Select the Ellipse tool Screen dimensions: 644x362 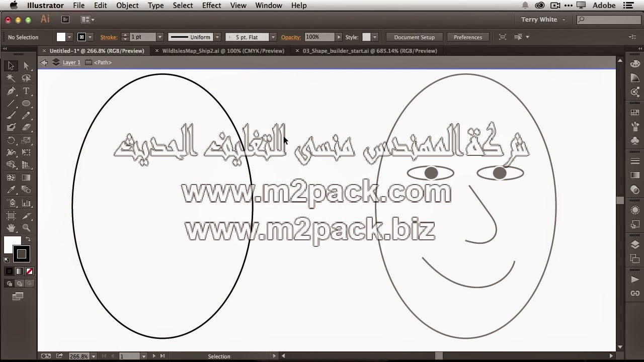coord(27,104)
